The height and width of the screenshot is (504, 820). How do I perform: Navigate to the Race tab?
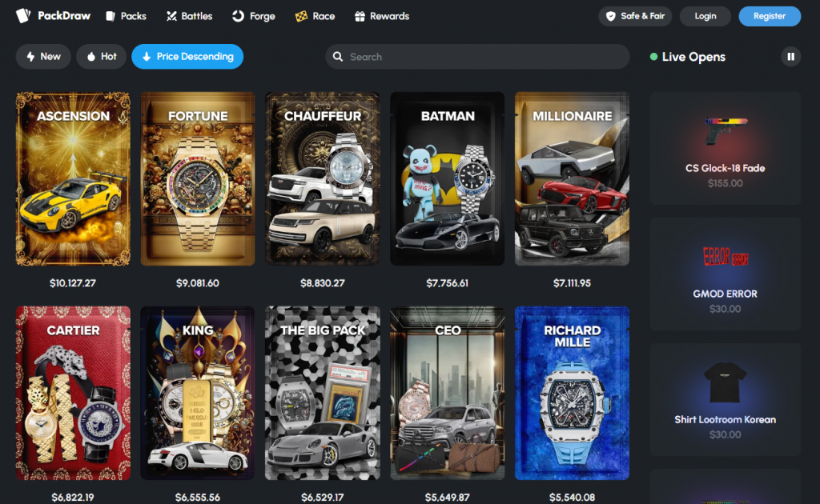click(x=315, y=16)
